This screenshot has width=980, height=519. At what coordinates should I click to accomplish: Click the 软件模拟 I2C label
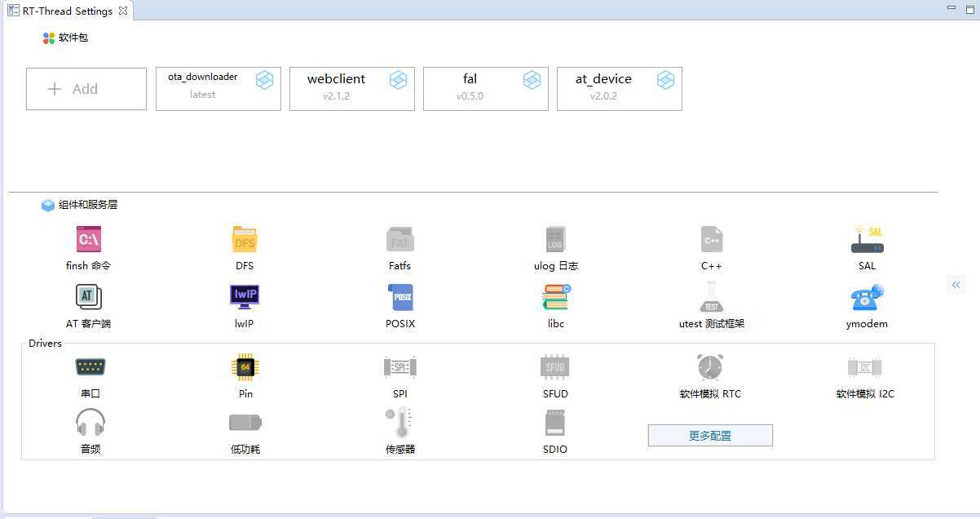click(865, 394)
